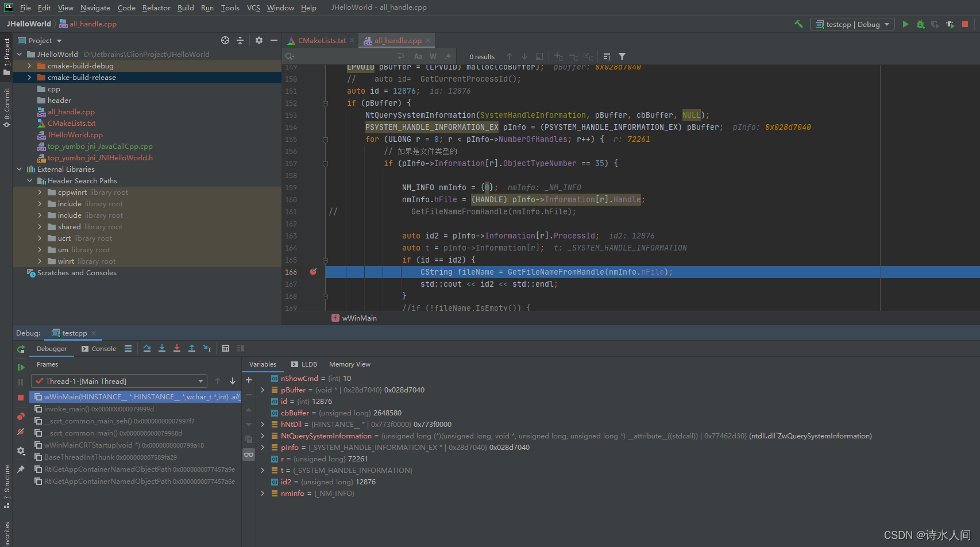Collapse Header Search Paths node
This screenshot has width=980, height=547.
30,181
